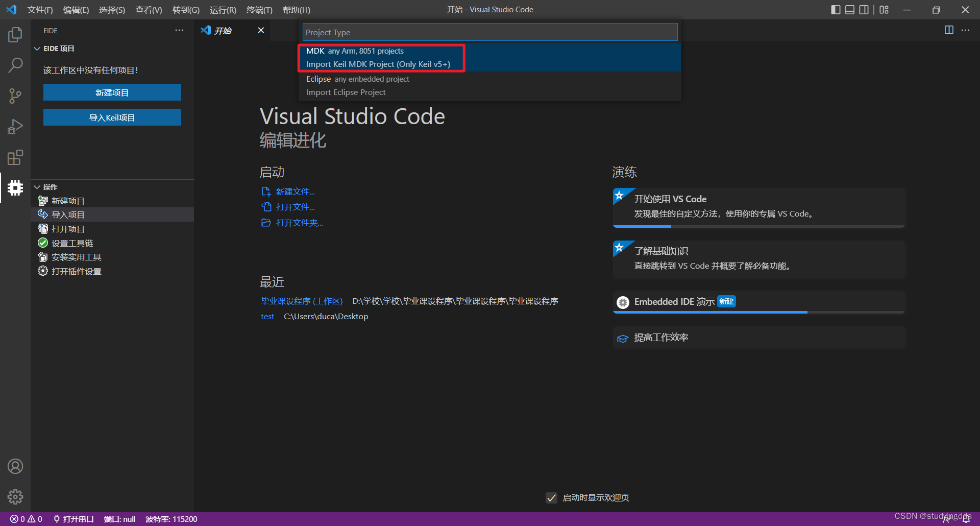Select 设置工具链 in operations list
The width and height of the screenshot is (980, 526).
click(x=112, y=243)
